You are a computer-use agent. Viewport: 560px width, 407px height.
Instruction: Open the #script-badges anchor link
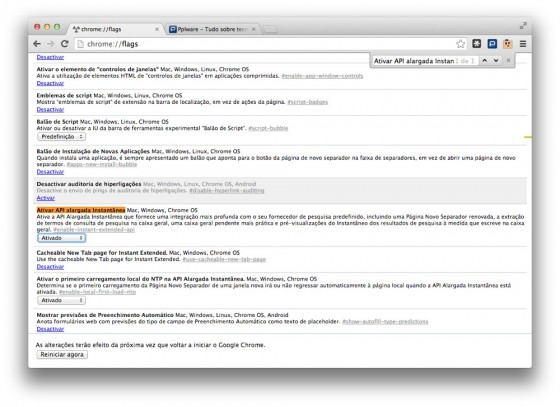click(x=308, y=102)
